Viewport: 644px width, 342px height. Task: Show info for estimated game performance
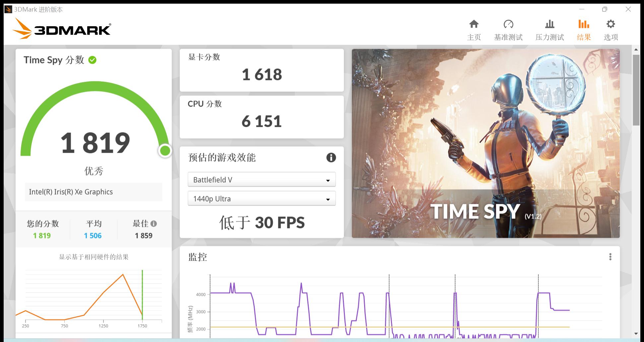coord(331,157)
